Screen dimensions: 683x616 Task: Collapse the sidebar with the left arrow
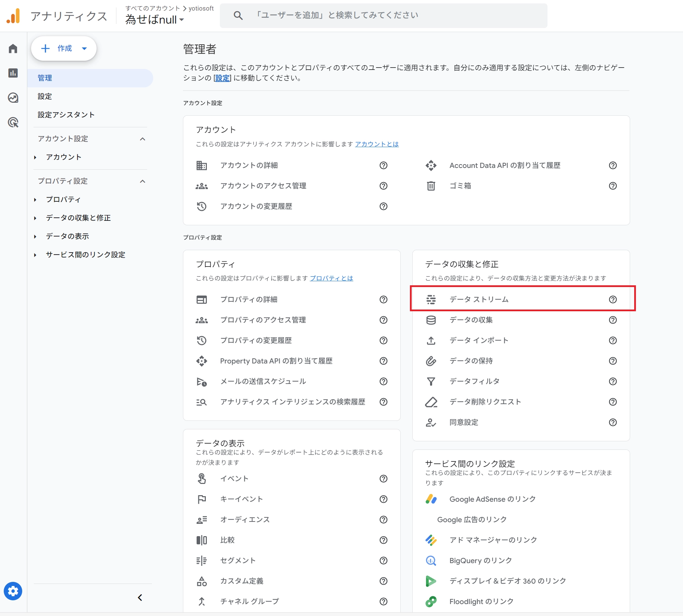pos(140,598)
